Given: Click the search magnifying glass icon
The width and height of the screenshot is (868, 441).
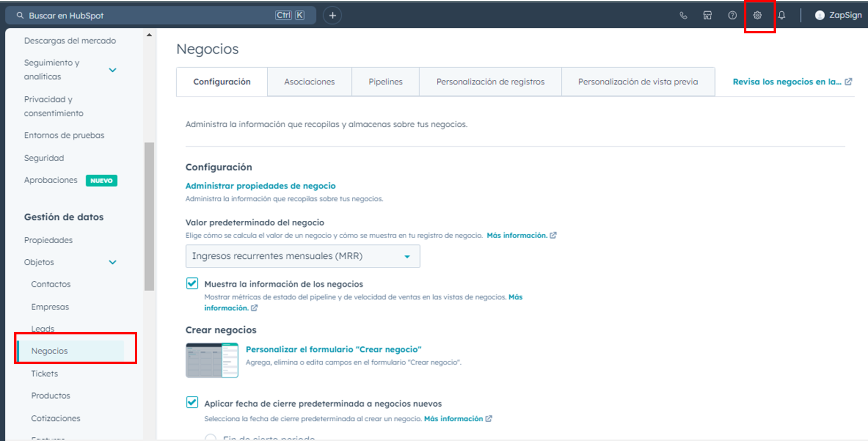Looking at the screenshot, I should [20, 15].
